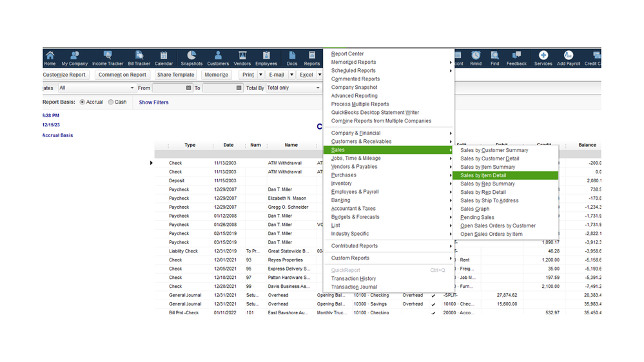Open the Total By dropdown
This screenshot has width=644, height=362.
point(293,88)
